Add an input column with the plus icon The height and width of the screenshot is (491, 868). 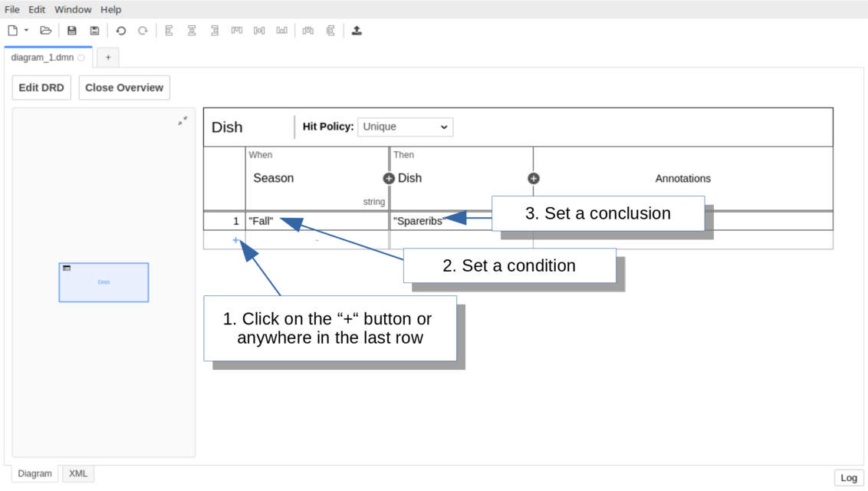click(389, 178)
